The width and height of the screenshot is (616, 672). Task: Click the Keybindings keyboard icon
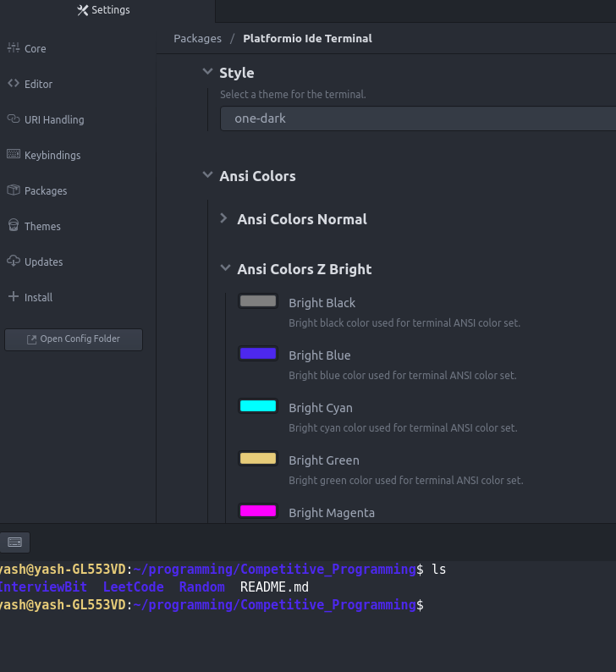[13, 155]
